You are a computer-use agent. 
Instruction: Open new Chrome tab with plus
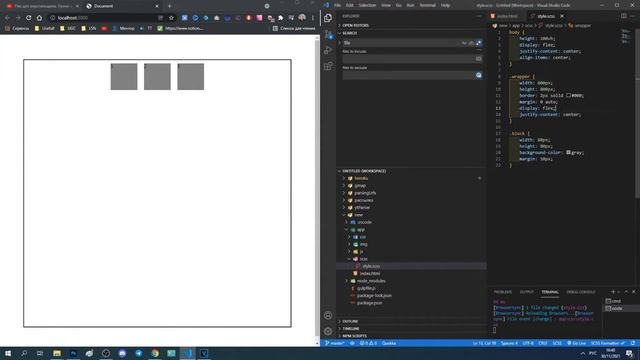169,6
